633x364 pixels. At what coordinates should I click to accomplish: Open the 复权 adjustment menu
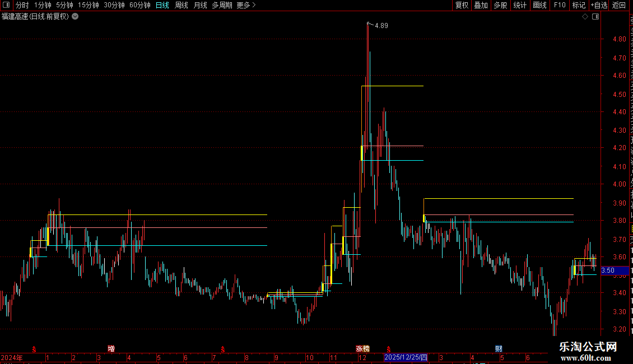[x=462, y=5]
